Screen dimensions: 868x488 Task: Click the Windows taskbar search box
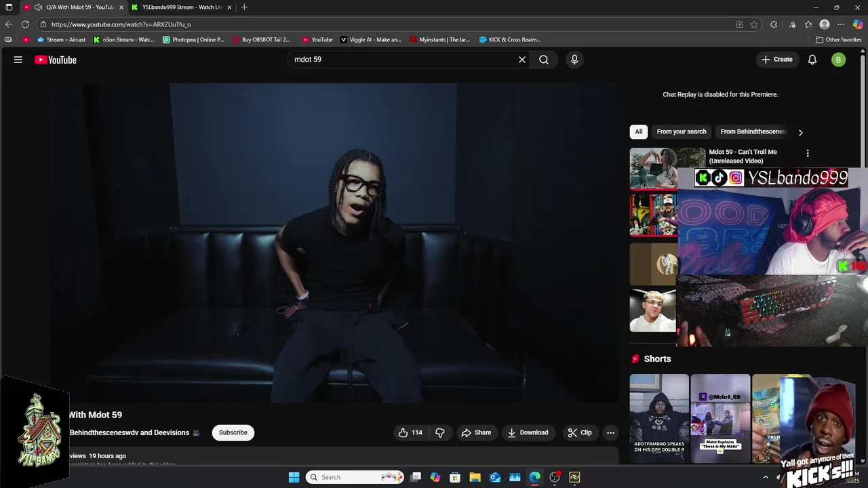[355, 477]
